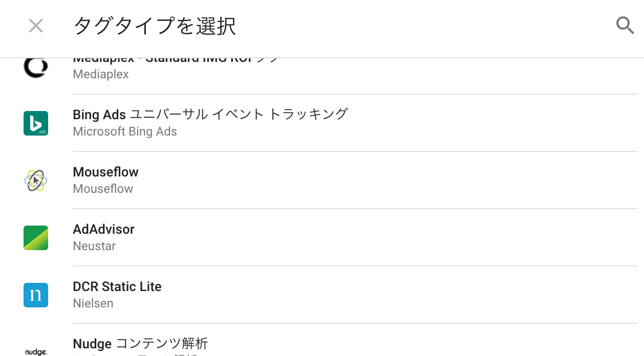Select Bing Ads ユニバーサル イベント トラッキング tag
This screenshot has height=356, width=644.
coord(210,114)
